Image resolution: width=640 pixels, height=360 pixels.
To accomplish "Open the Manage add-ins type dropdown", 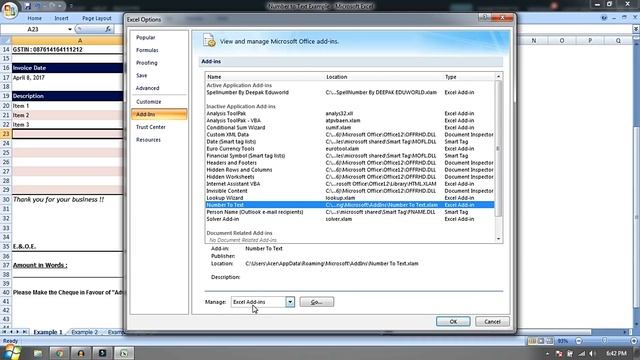I will (x=290, y=302).
